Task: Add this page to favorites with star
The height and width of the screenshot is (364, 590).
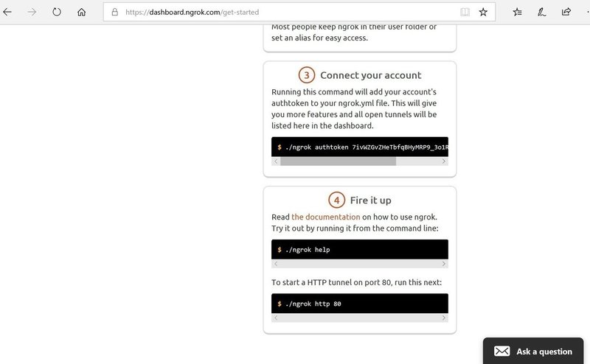Action: coord(483,12)
